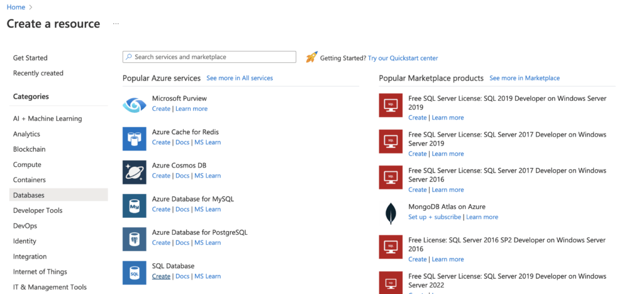Click Create under Microsoft Purview

[x=161, y=108]
